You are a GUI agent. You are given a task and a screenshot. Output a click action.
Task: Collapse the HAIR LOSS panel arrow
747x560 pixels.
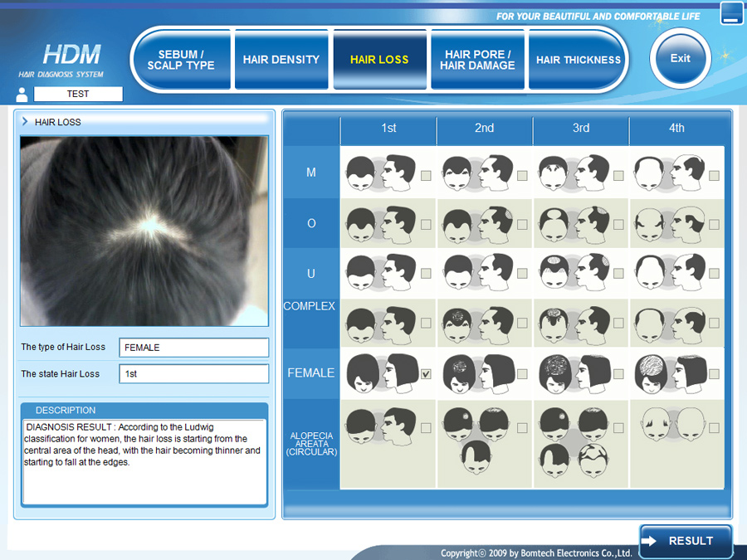point(26,122)
